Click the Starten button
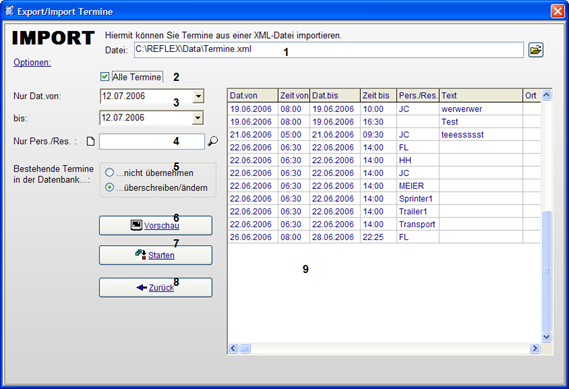This screenshot has width=569, height=389. click(156, 255)
